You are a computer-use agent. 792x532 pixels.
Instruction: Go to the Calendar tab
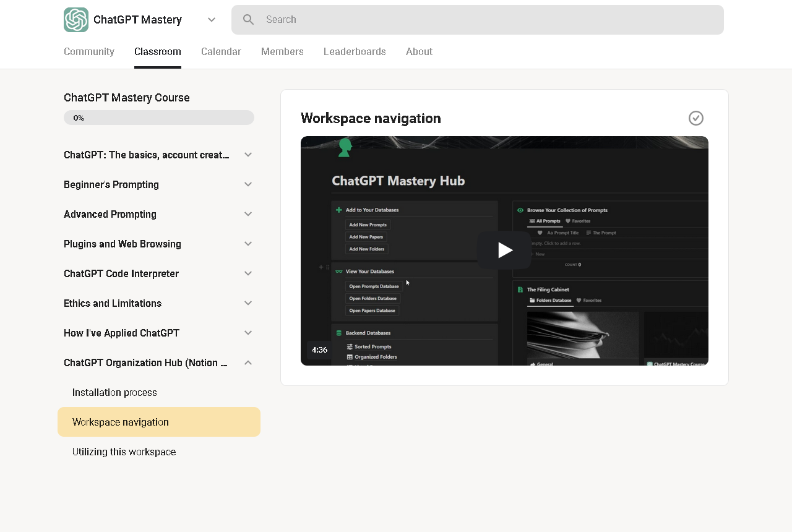coord(221,52)
